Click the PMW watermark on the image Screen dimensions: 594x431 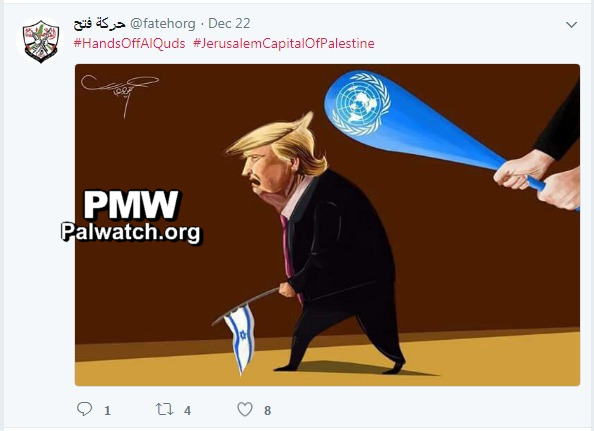click(x=131, y=205)
